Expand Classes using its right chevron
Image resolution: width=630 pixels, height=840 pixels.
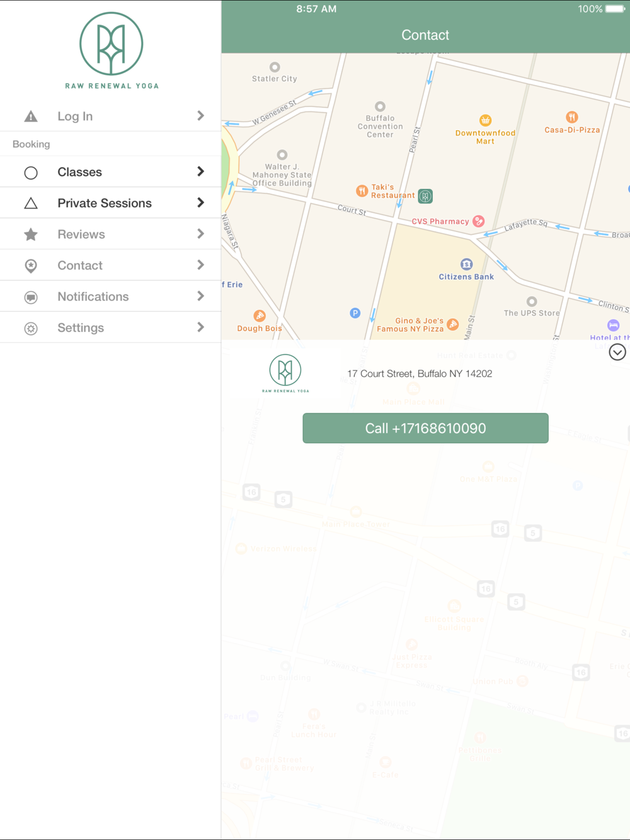(x=200, y=172)
